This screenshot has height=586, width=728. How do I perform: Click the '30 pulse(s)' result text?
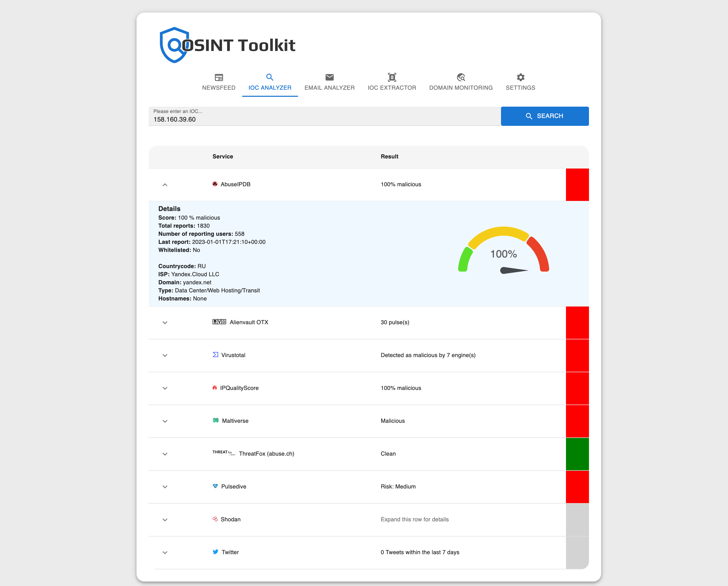coord(395,322)
